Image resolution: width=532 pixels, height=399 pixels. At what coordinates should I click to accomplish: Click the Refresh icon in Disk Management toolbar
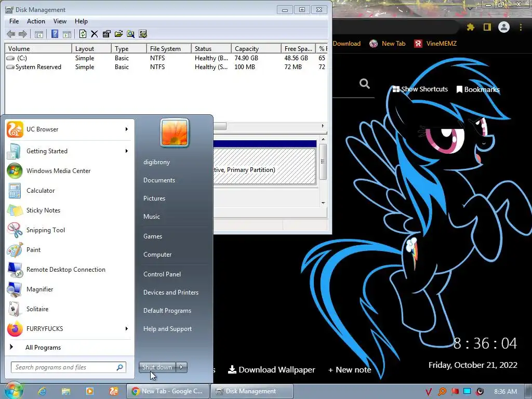click(83, 34)
